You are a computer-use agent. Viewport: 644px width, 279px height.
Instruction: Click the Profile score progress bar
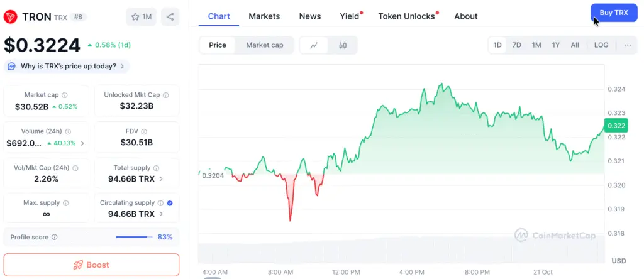tap(134, 237)
